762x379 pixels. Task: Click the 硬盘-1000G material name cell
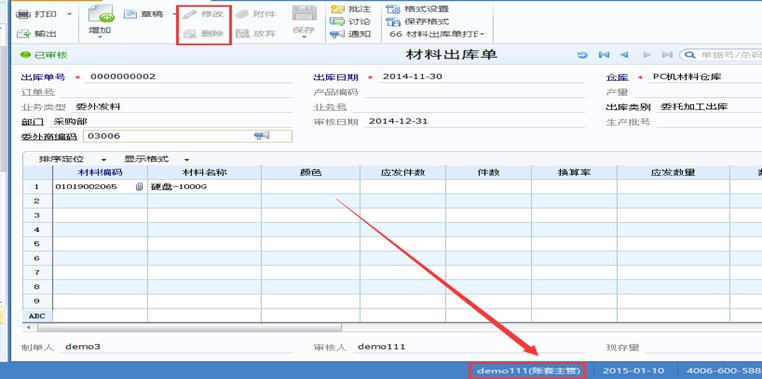point(205,187)
